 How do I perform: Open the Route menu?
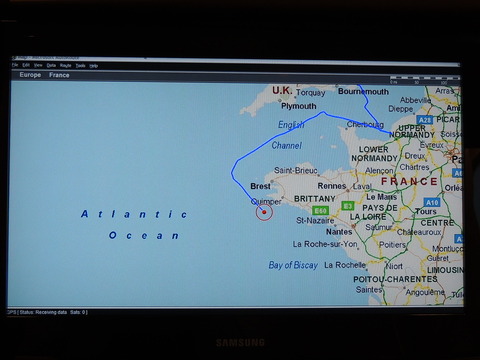pyautogui.click(x=66, y=66)
